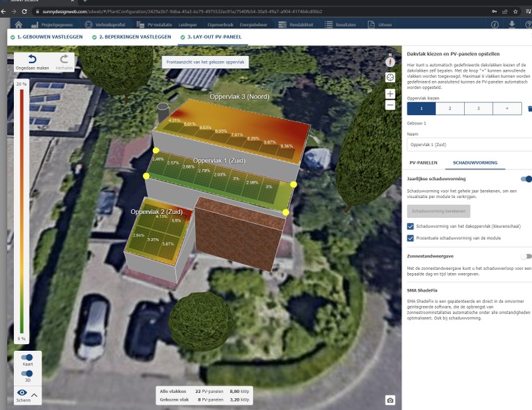Uncheck Procentuele schaduwvorming van de module
This screenshot has width=532, height=410.
click(410, 238)
